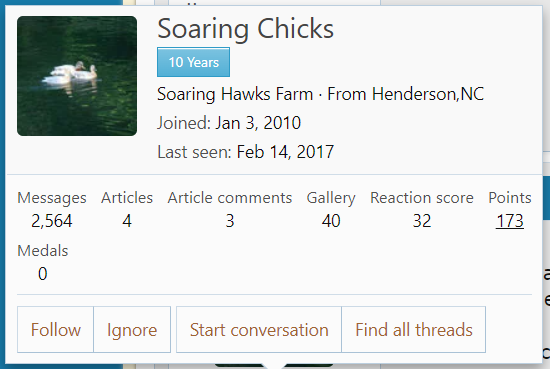The height and width of the screenshot is (369, 550).
Task: Open the Medals count of 0
Action: [42, 274]
